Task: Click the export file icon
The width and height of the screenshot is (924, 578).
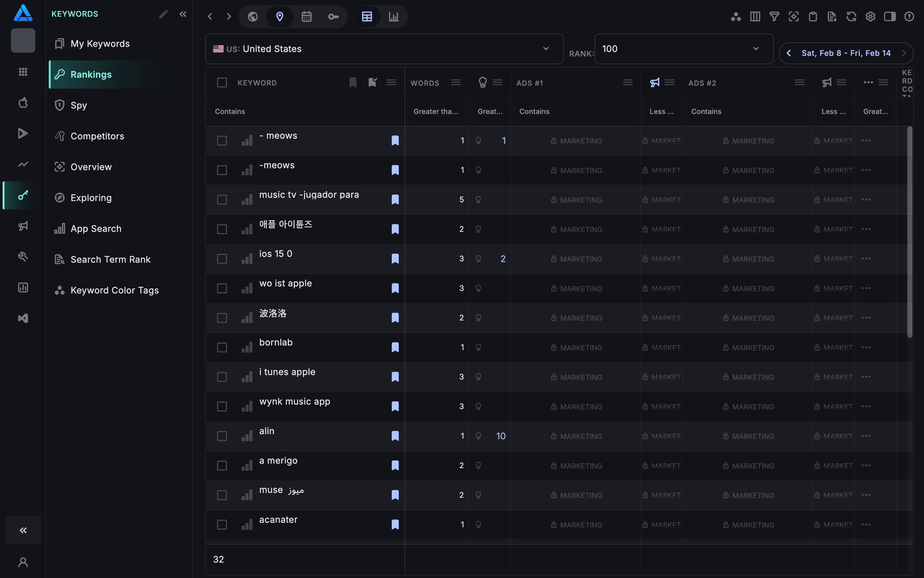Action: (x=832, y=16)
